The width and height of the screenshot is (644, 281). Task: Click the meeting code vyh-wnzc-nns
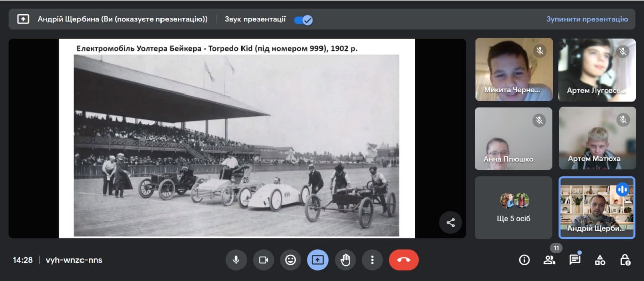(x=74, y=260)
